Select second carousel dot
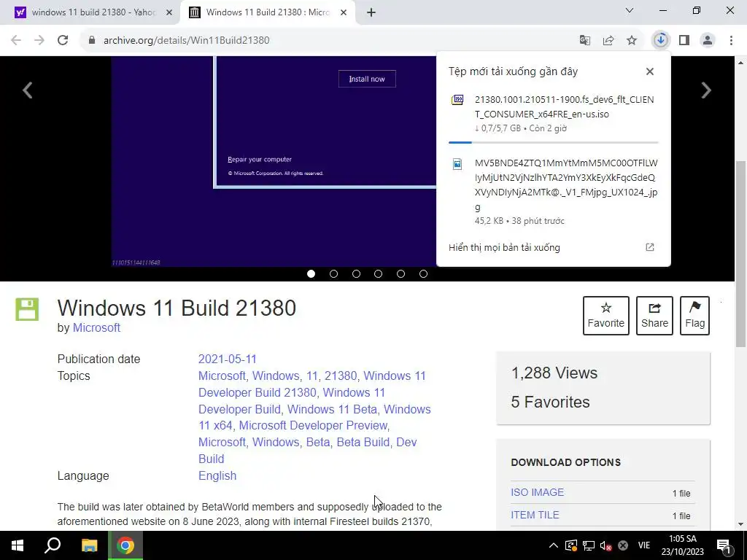Viewport: 747px width, 560px height. (x=333, y=274)
